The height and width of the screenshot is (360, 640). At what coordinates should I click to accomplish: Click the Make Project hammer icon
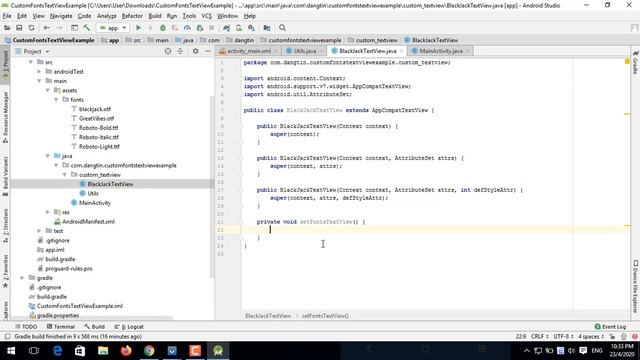click(87, 28)
